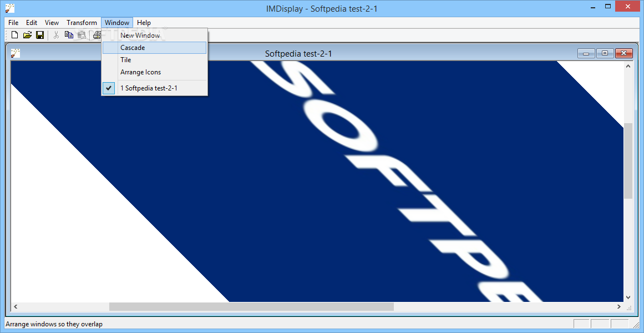Click the Copy toolbar icon
The height and width of the screenshot is (333, 644).
point(69,36)
